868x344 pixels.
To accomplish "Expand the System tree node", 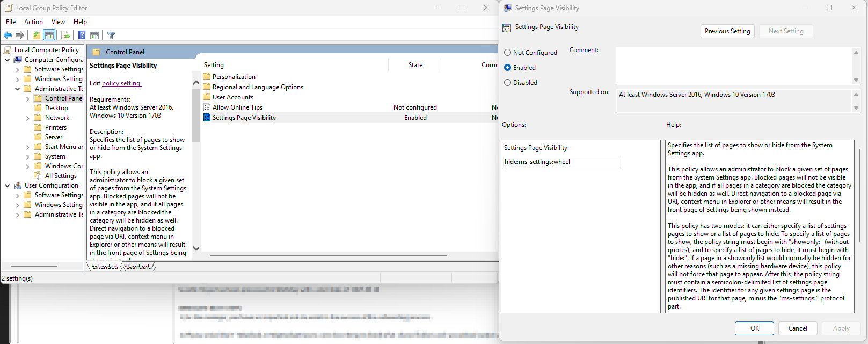I will [x=27, y=156].
